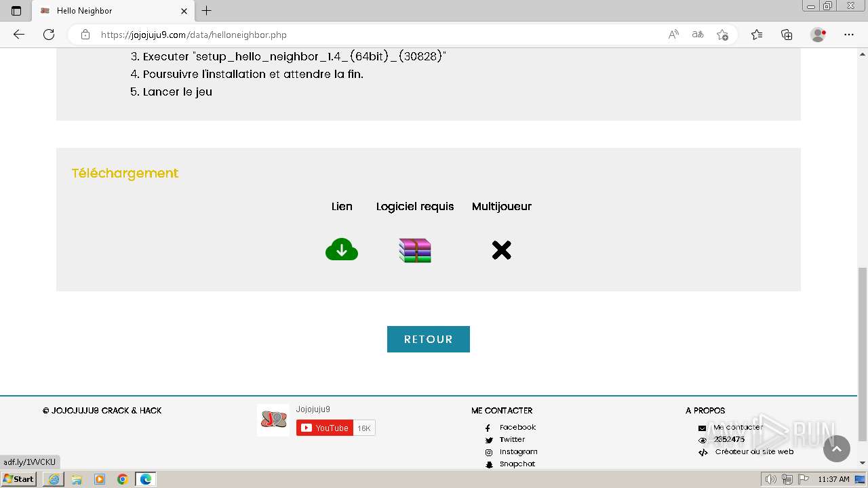The height and width of the screenshot is (488, 868).
Task: Click the 16K subscriber count
Action: (364, 428)
